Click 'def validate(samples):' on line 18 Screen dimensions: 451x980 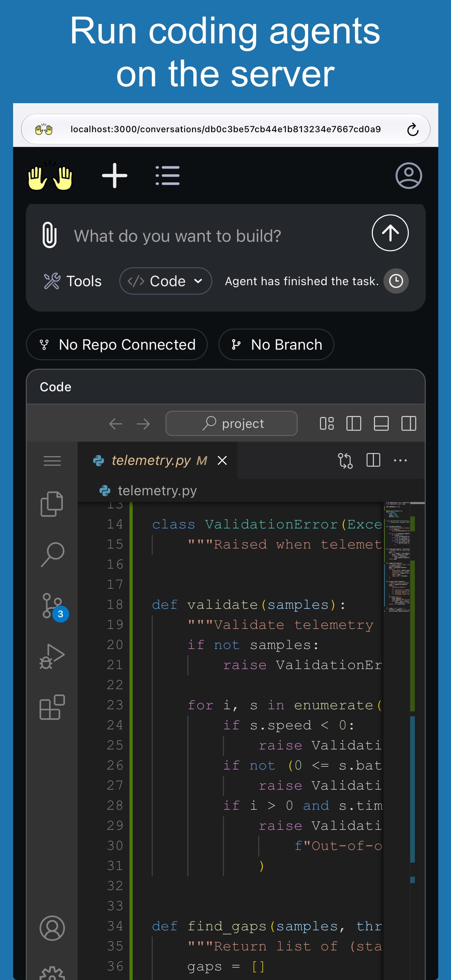point(249,604)
